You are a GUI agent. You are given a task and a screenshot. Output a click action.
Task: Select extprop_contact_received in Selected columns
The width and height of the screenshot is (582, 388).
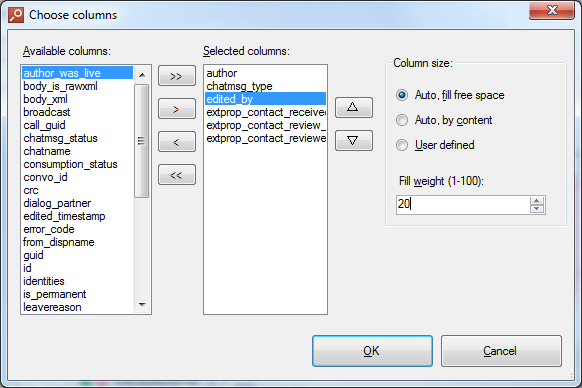click(265, 112)
